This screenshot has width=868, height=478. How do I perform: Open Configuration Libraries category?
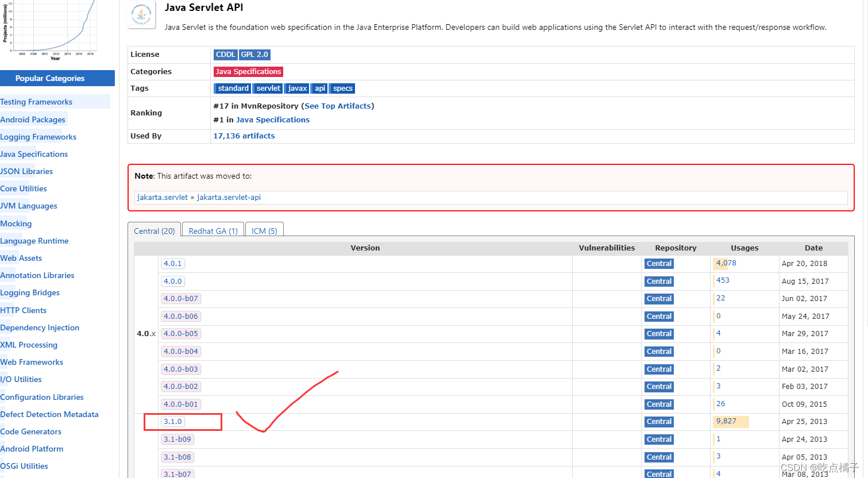pos(42,397)
